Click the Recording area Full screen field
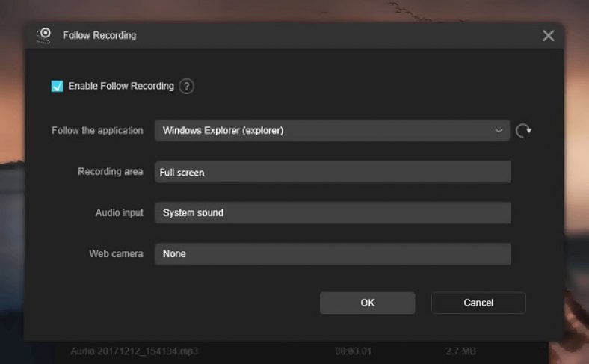The image size is (589, 364). 333,172
